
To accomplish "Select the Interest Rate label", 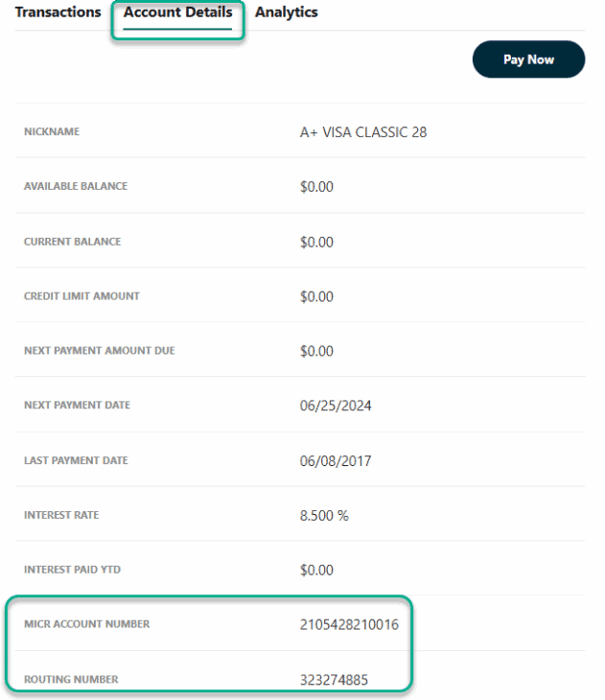I will [61, 516].
